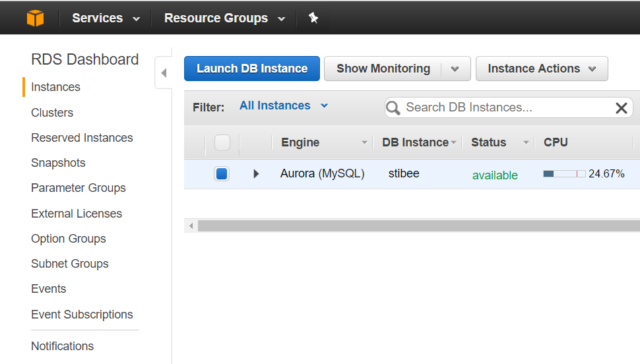Click the horizontal scrollbar left arrow
Screen dimensions: 640x364
pos(191,226)
